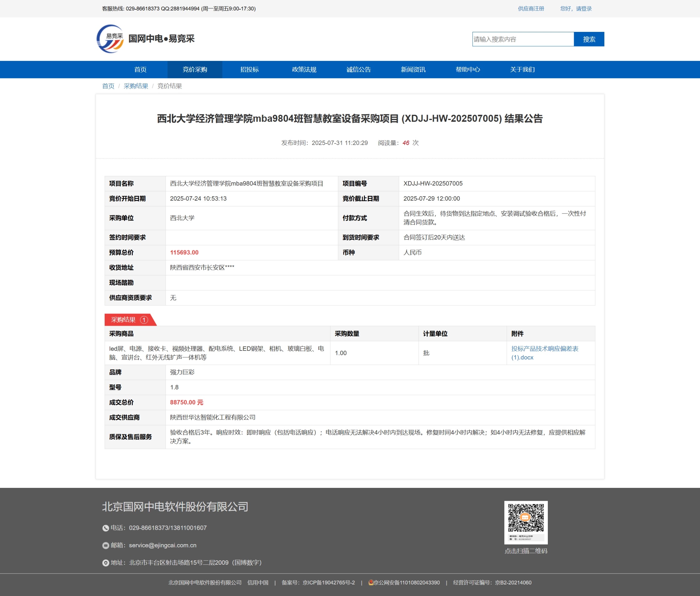This screenshot has height=596, width=700.
Task: Click the 请登录 login link
Action: 583,9
